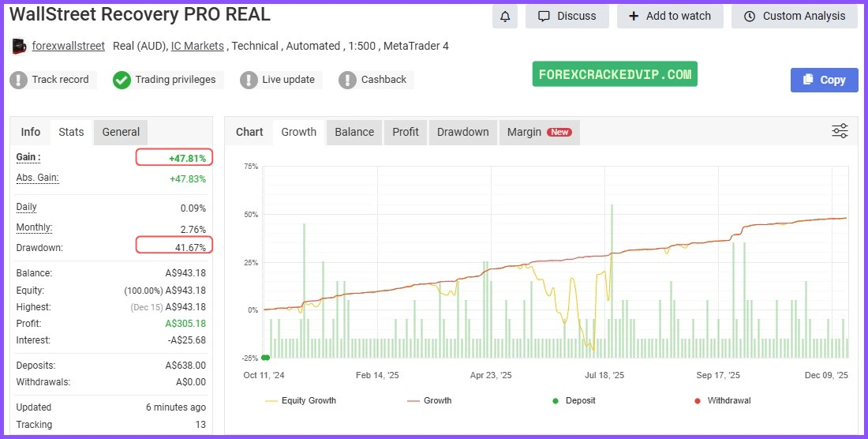The image size is (868, 439).
Task: Click the forexwallstreet avatar icon
Action: point(20,47)
